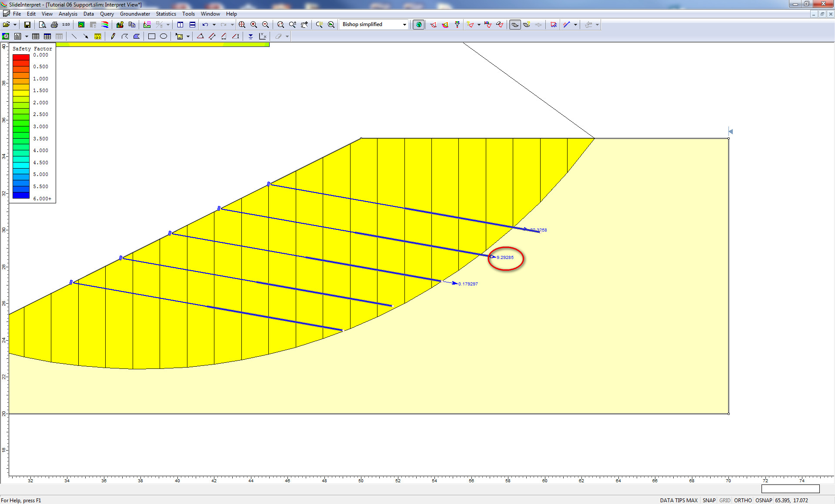Click the blue 6.000+ legend color swatch
This screenshot has height=504, width=835.
tap(21, 195)
